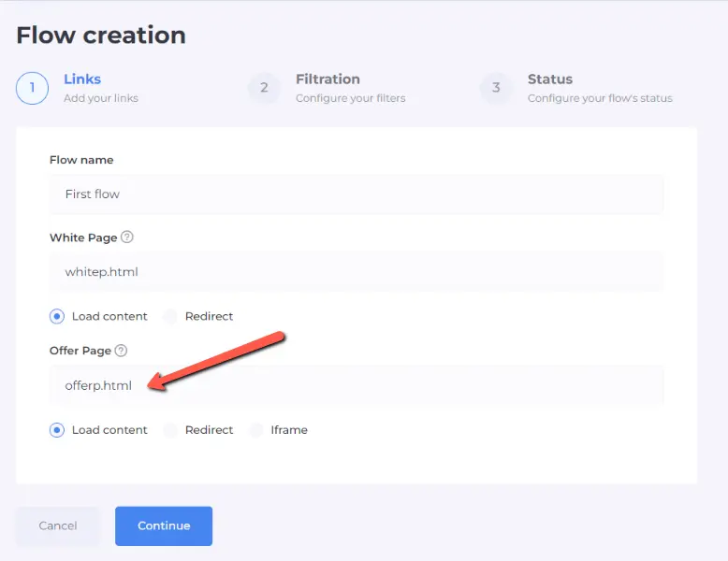This screenshot has width=728, height=561.
Task: Click the step 1 circle icon
Action: click(32, 88)
